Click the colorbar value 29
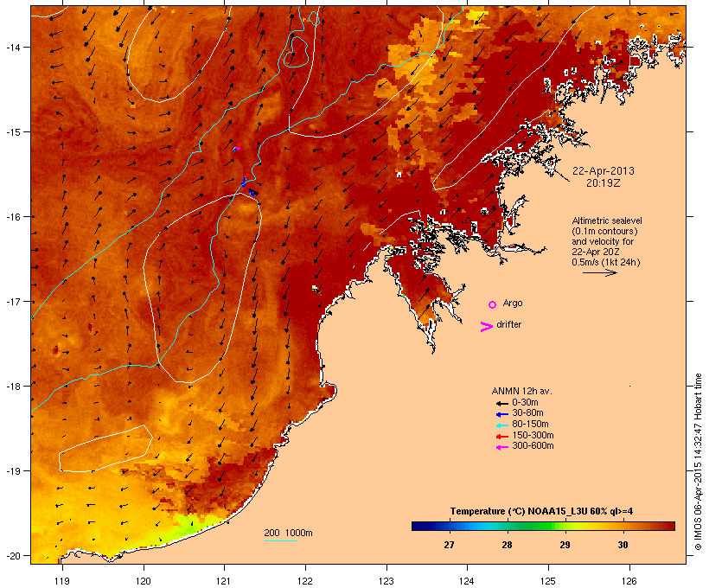The width and height of the screenshot is (709, 588). point(565,545)
